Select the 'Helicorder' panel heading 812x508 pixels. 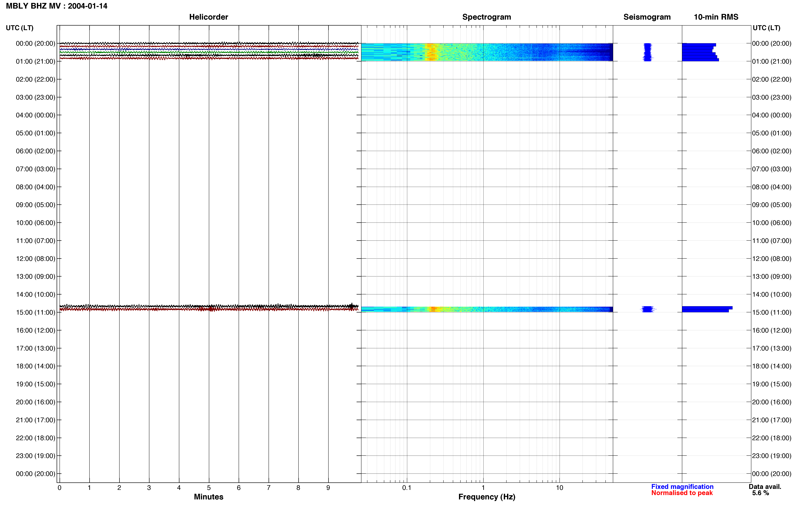pos(209,17)
